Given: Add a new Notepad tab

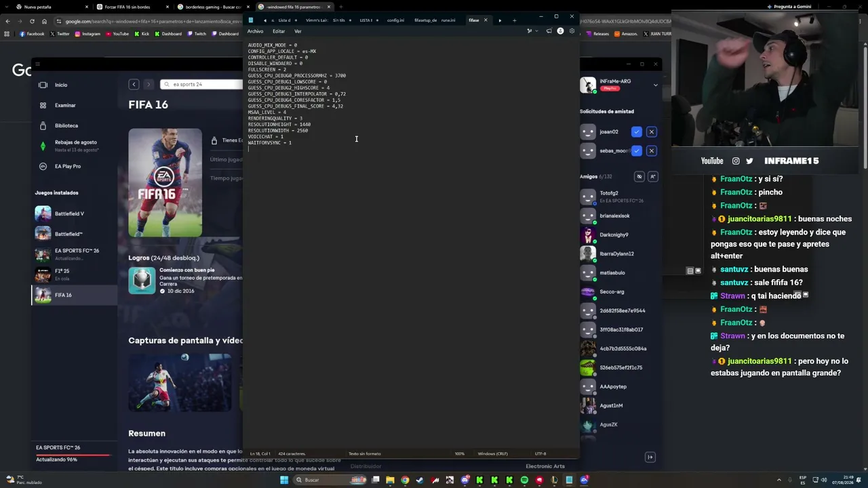Looking at the screenshot, I should point(514,20).
